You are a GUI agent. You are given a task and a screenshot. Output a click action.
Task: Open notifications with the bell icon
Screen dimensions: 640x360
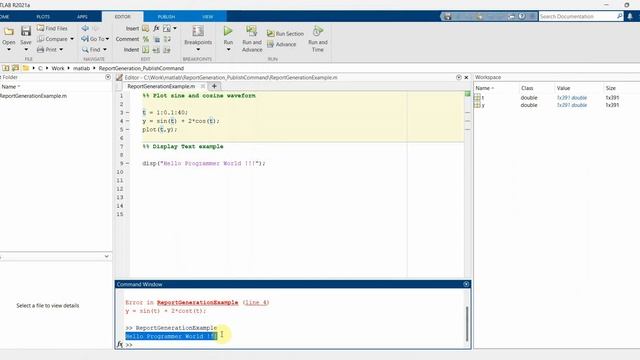pos(630,16)
